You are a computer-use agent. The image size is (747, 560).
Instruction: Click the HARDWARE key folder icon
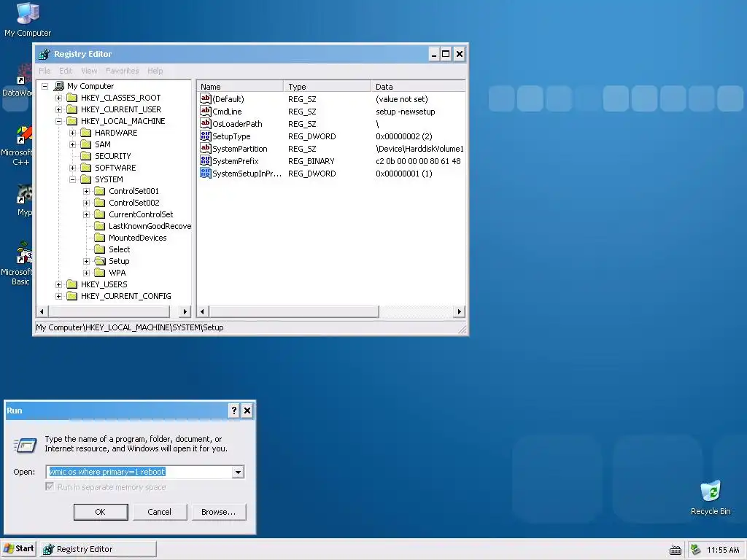pyautogui.click(x=86, y=133)
